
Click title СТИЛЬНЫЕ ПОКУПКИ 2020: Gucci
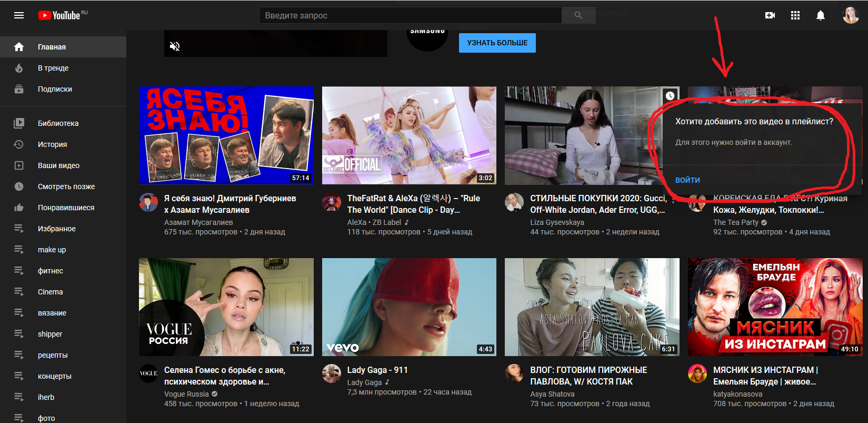pos(598,204)
